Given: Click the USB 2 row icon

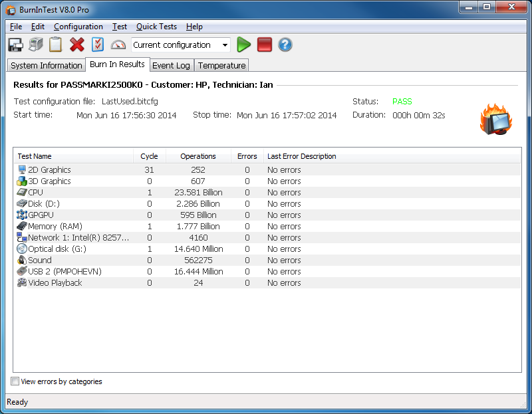Looking at the screenshot, I should (22, 271).
